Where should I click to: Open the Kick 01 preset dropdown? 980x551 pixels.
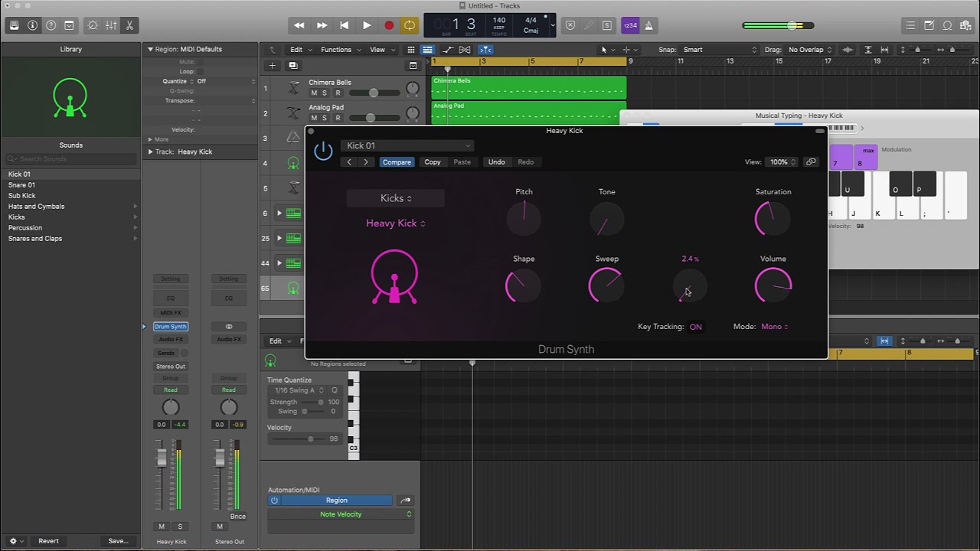pyautogui.click(x=407, y=145)
